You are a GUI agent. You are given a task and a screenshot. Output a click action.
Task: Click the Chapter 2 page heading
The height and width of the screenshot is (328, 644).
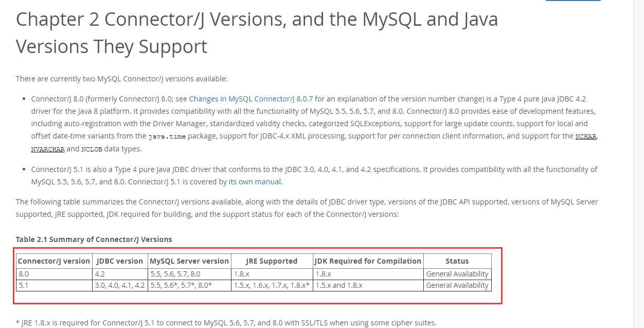(257, 33)
